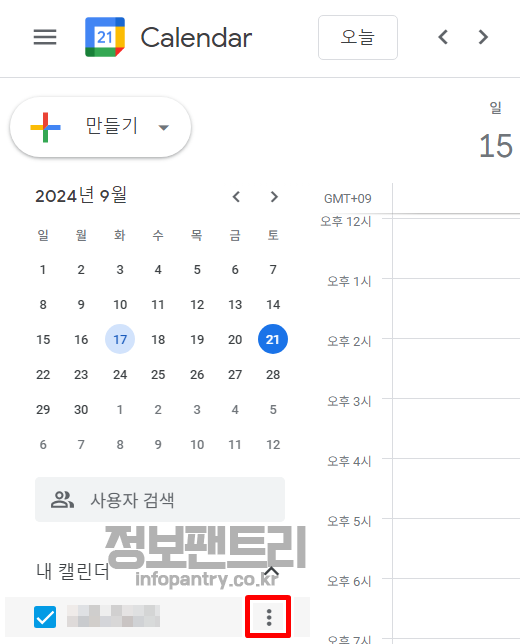Select September 13 in mini calendar
This screenshot has width=520, height=644.
click(x=235, y=305)
